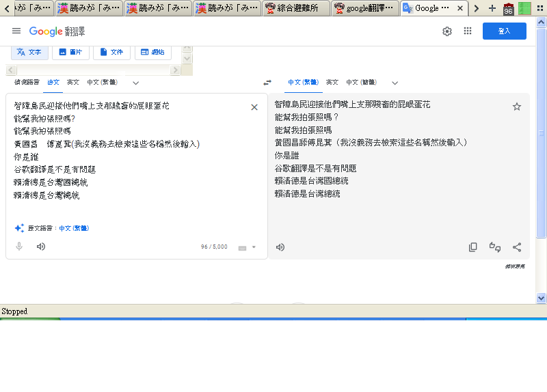This screenshot has height=392, width=547.
Task: Open the hamburger main menu
Action: tap(16, 31)
